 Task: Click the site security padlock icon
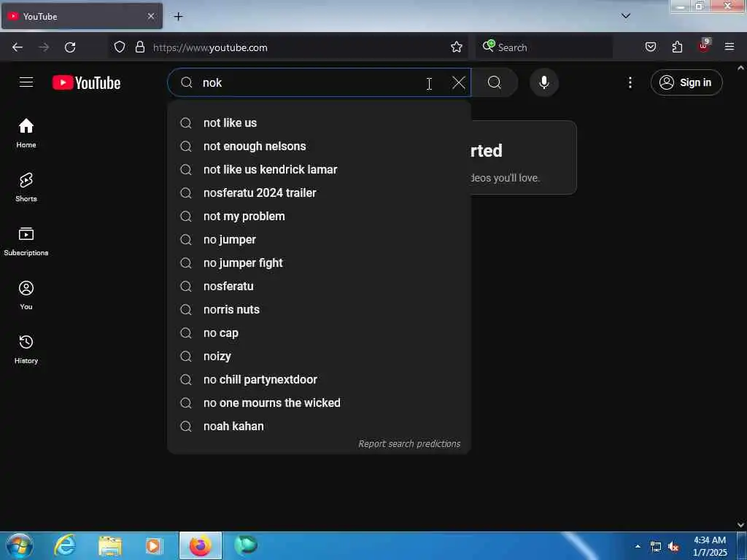(139, 47)
